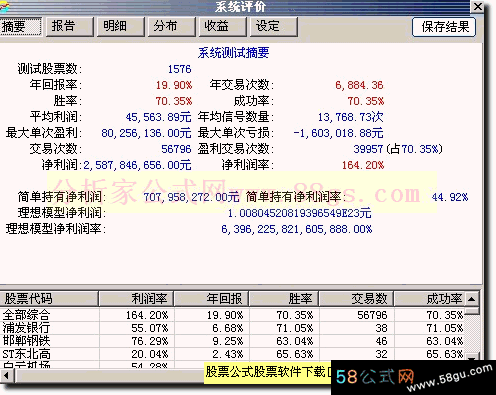
Task: Click the 成功率 column header
Action: 429,299
